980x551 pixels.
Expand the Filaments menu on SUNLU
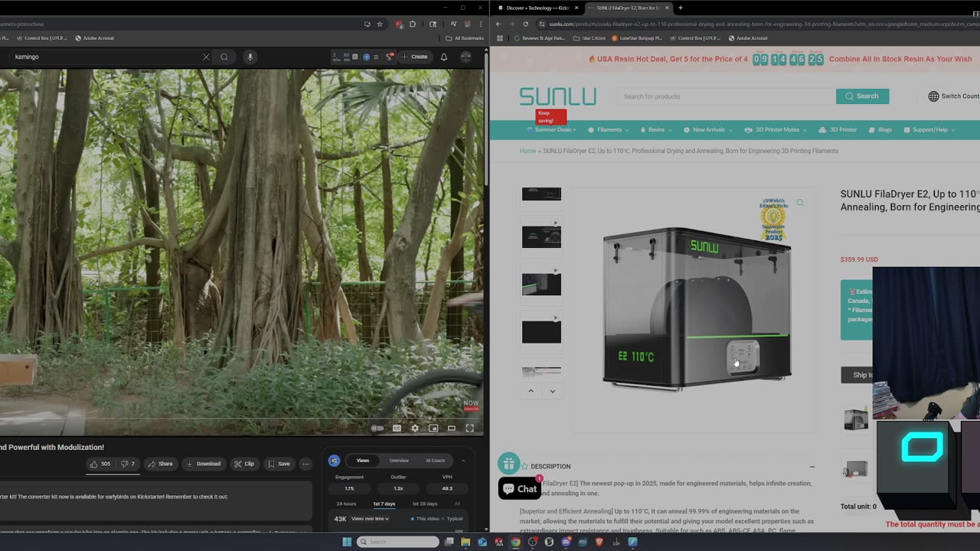pos(609,130)
